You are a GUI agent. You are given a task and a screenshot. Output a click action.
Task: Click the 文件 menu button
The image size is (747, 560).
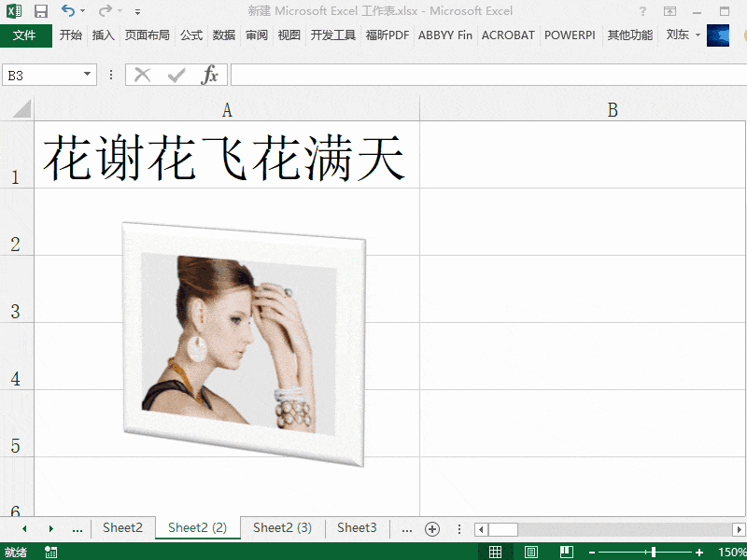(26, 35)
